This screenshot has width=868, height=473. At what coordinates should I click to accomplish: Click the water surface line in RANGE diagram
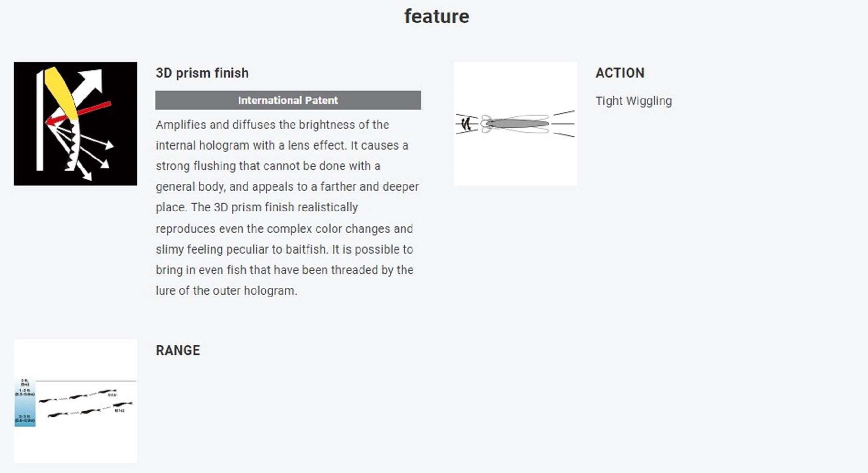(86, 381)
